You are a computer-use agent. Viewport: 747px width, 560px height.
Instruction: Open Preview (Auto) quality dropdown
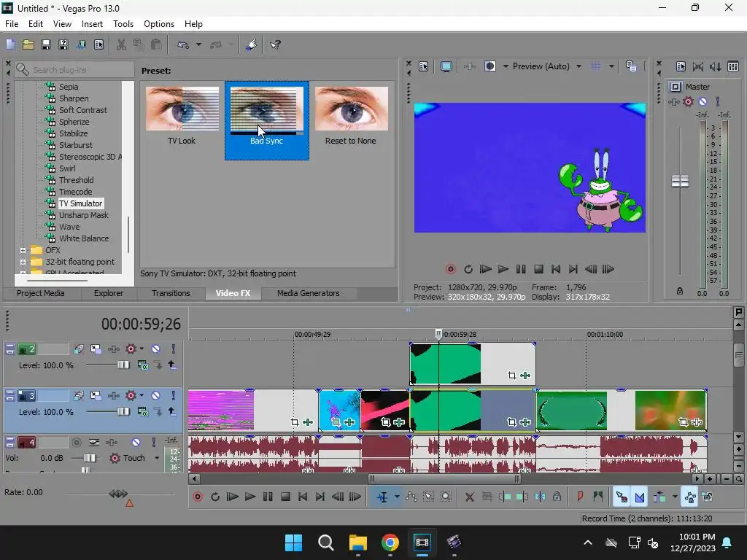[x=578, y=66]
